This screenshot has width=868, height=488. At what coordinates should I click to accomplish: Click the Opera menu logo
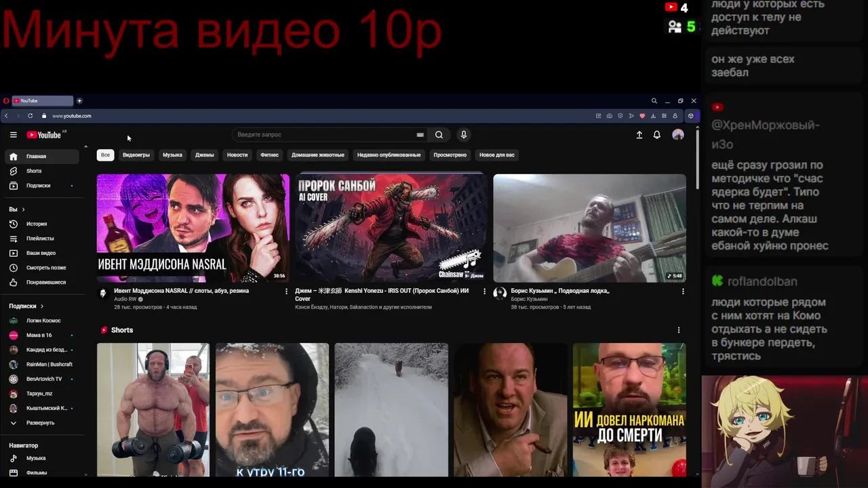(x=6, y=101)
